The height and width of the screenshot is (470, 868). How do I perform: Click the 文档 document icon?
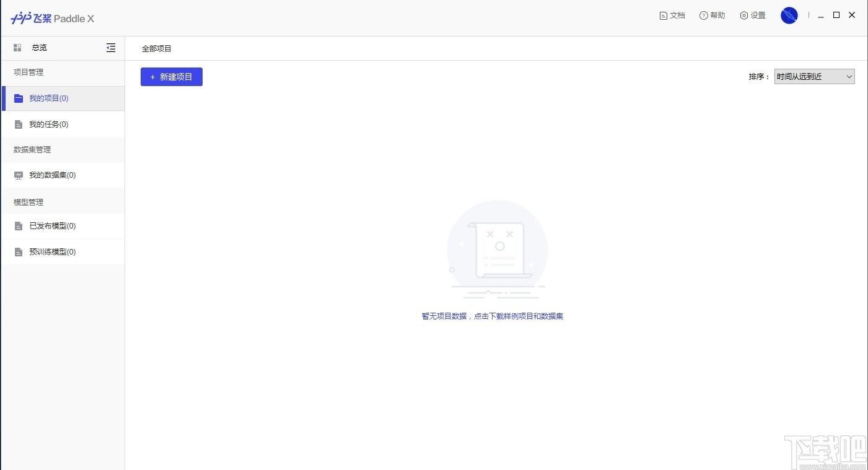click(663, 15)
